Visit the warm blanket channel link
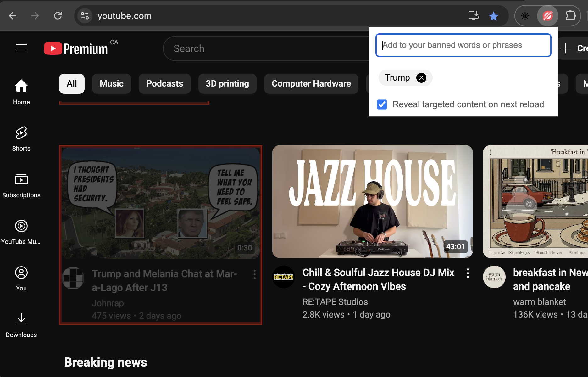The width and height of the screenshot is (588, 377). coord(540,302)
